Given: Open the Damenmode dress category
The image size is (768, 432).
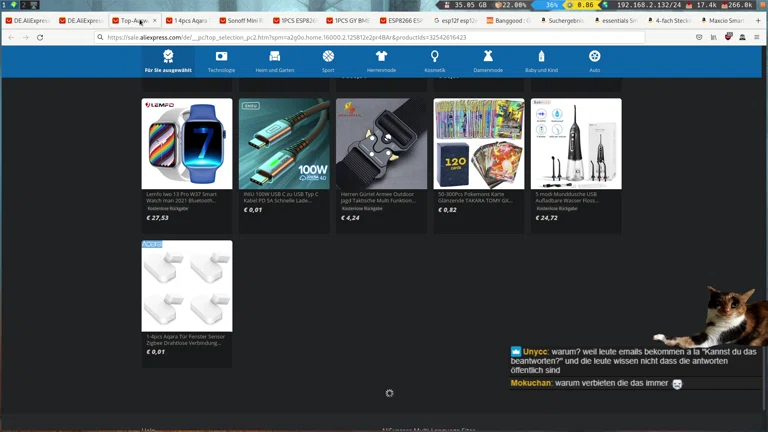Looking at the screenshot, I should click(488, 61).
